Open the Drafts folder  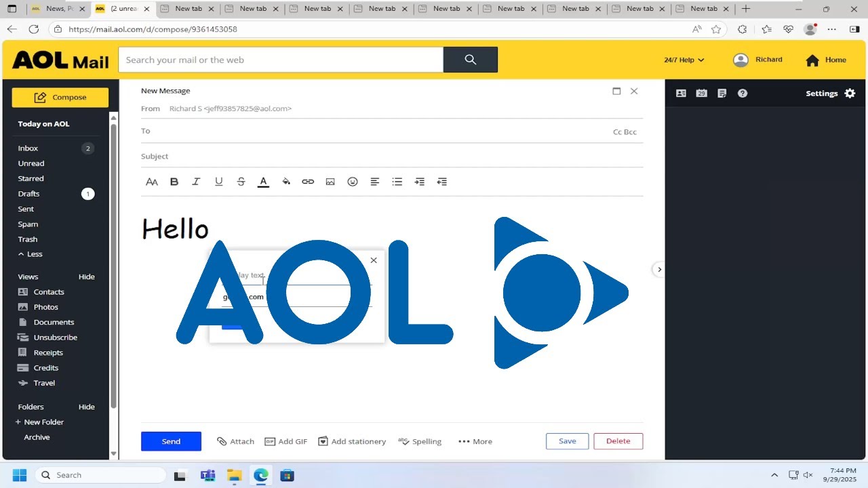pyautogui.click(x=28, y=194)
